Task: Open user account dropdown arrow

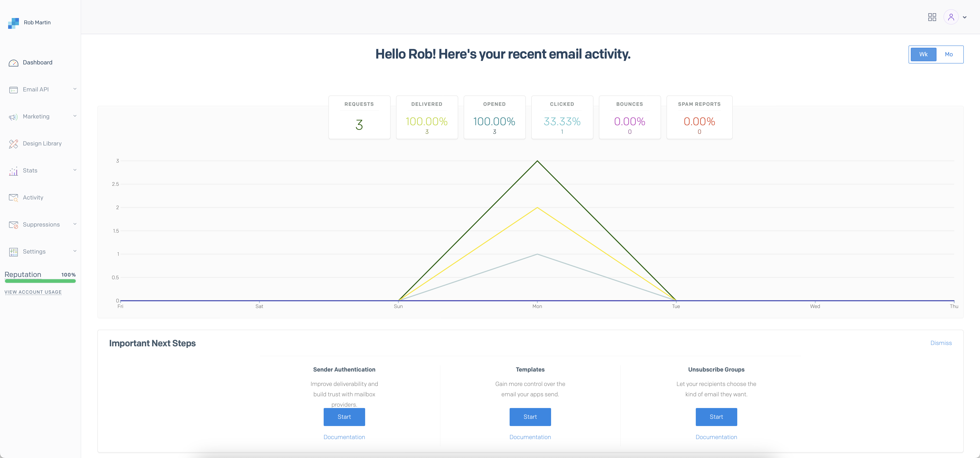Action: 964,18
